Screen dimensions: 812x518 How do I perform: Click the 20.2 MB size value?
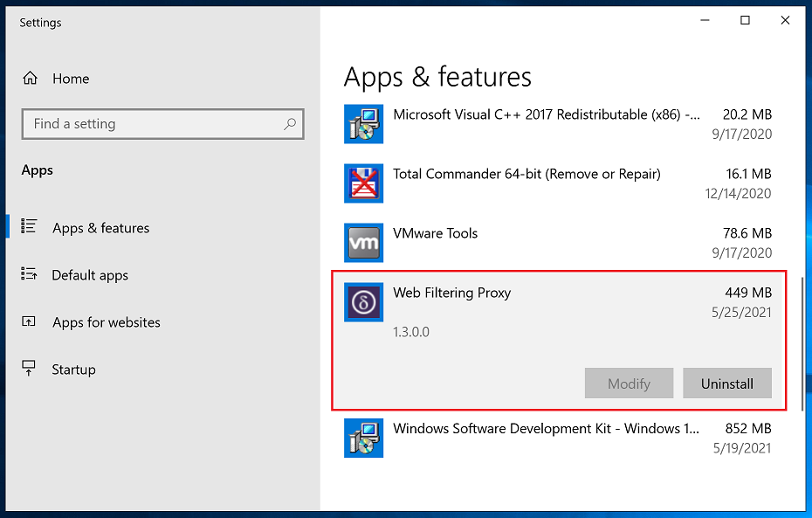point(747,114)
